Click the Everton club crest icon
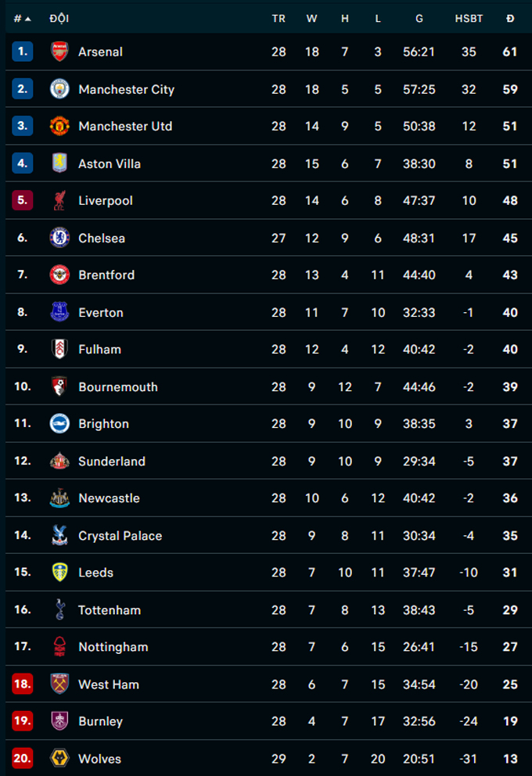This screenshot has width=532, height=776. click(59, 312)
